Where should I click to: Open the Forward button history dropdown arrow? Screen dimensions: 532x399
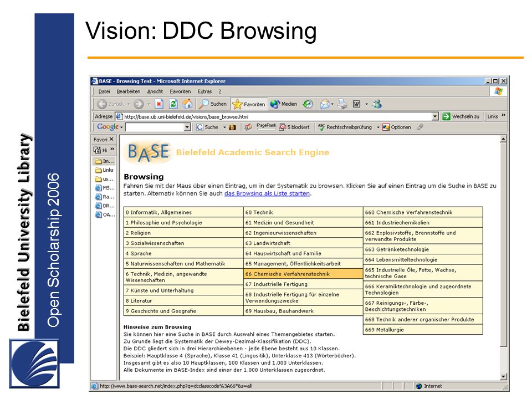click(x=149, y=104)
